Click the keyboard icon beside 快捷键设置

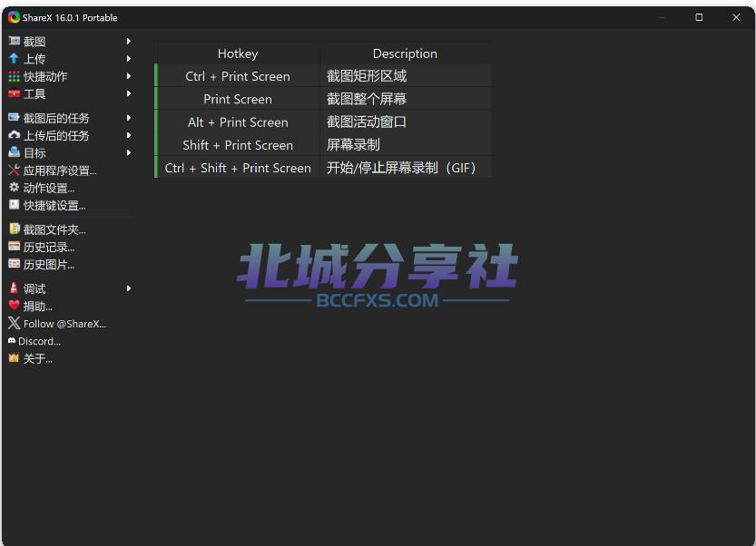14,205
